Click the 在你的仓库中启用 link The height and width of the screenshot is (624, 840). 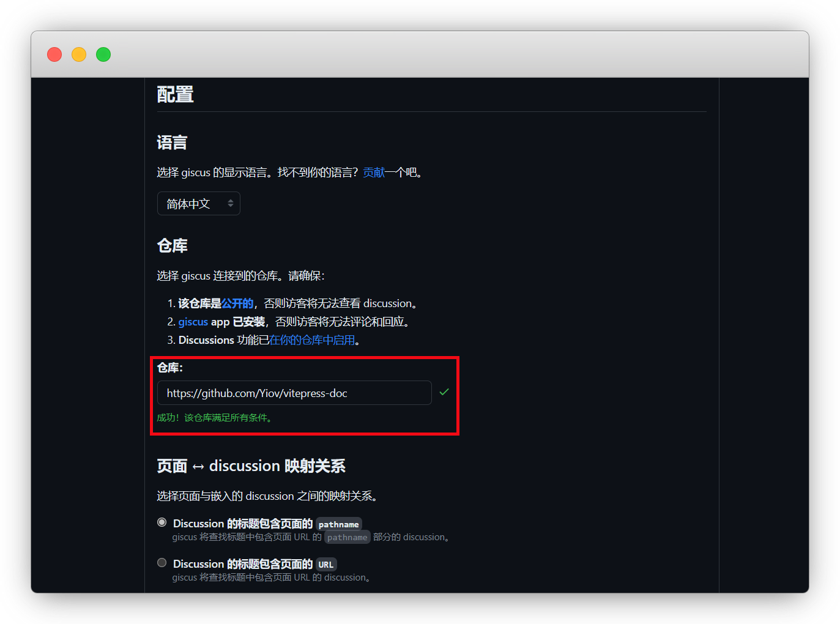coord(312,340)
